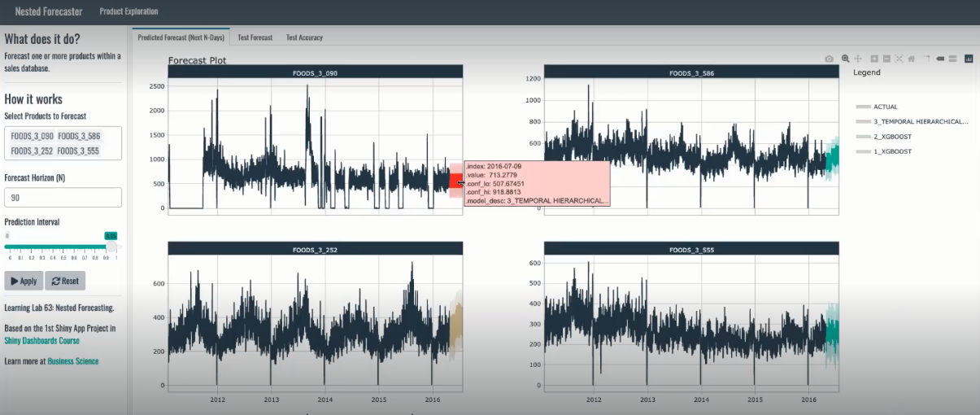Click the Prediction Interval slider handle
The image size is (980, 415).
pyautogui.click(x=111, y=247)
